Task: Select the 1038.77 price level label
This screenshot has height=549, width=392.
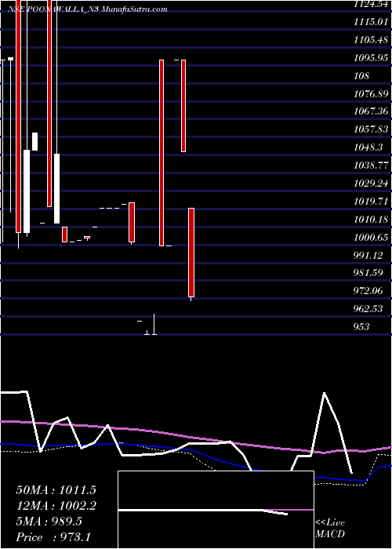Action: (371, 165)
